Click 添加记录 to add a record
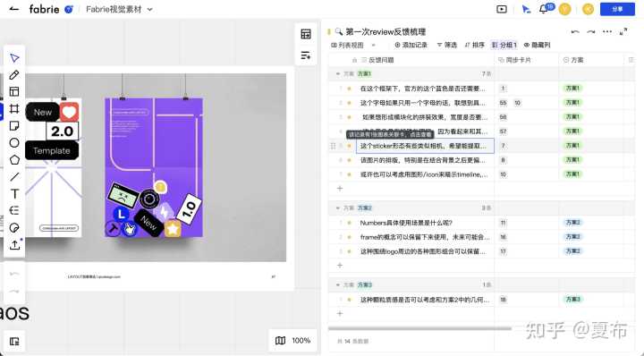 (x=411, y=45)
